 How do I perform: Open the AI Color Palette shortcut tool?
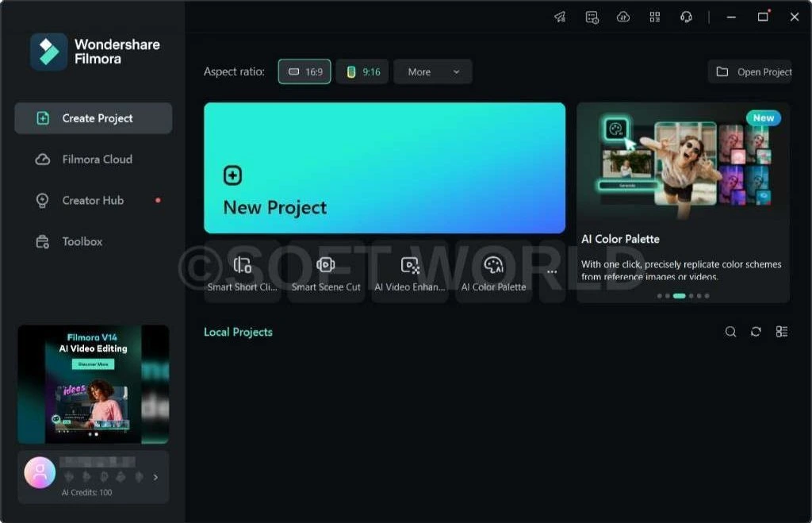493,272
